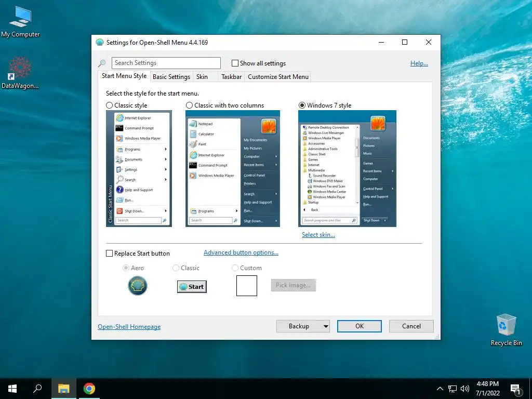This screenshot has width=532, height=399.
Task: Click the Windows 7 style preview image
Action: pos(347,169)
